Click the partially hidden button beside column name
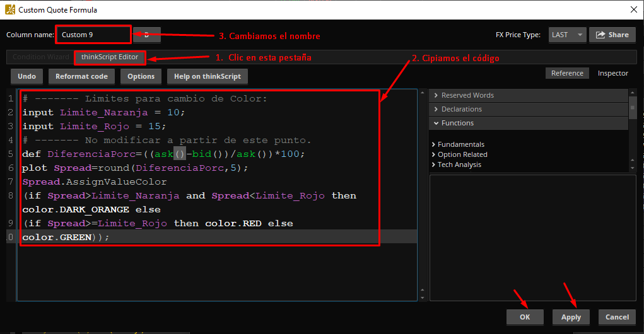Viewport: 644px width, 334px height. pos(147,35)
